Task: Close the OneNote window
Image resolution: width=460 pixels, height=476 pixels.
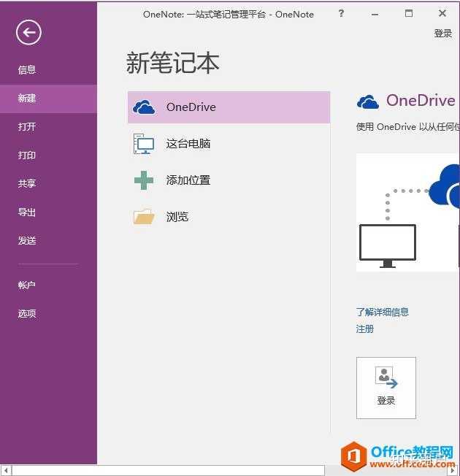Action: (442, 13)
